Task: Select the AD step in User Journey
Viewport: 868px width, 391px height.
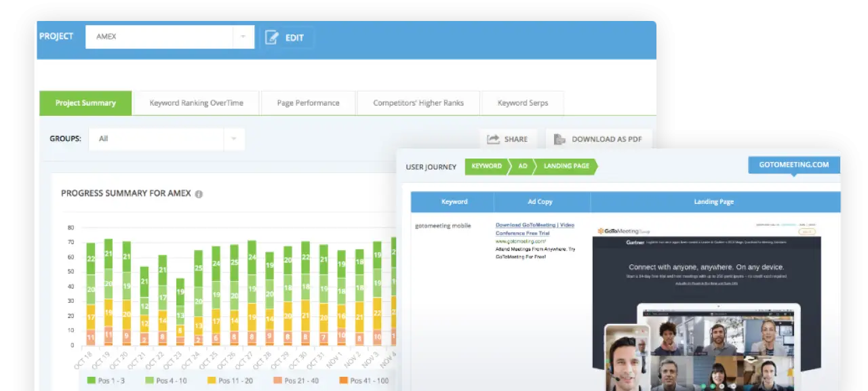Action: 522,166
